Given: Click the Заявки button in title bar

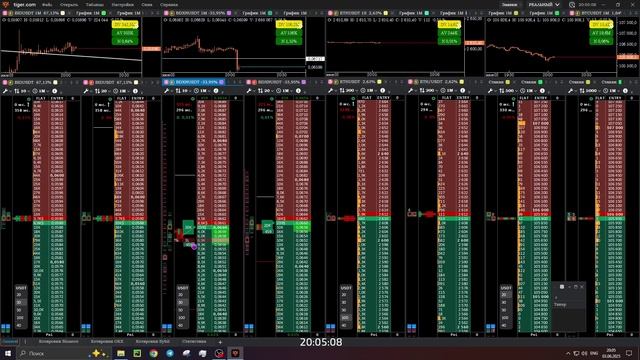Looking at the screenshot, I should (510, 4).
